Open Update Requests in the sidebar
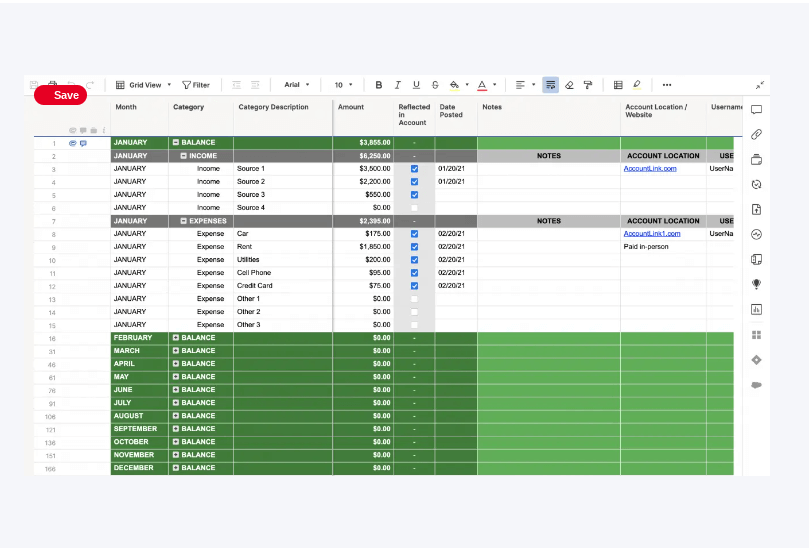Viewport: 809px width, 560px height. (756, 184)
